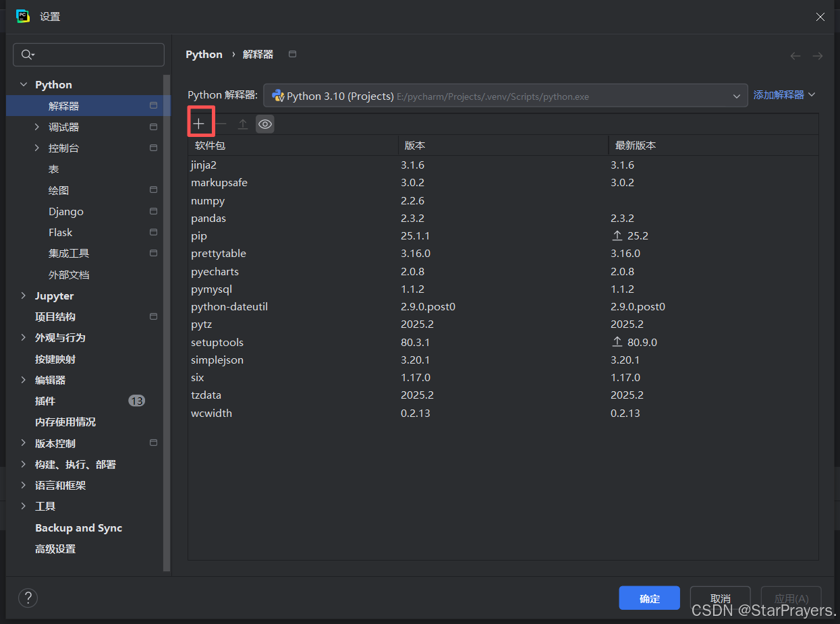The width and height of the screenshot is (840, 624).
Task: Toggle the eye icon showing early releases
Action: click(265, 124)
